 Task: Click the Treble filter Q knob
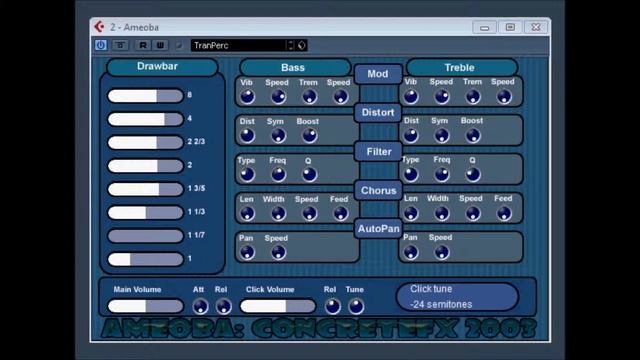pyautogui.click(x=473, y=174)
